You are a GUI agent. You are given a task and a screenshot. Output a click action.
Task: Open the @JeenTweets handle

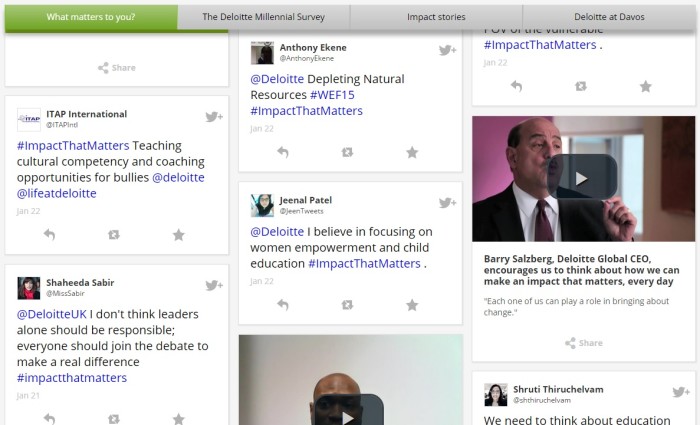[x=301, y=211]
